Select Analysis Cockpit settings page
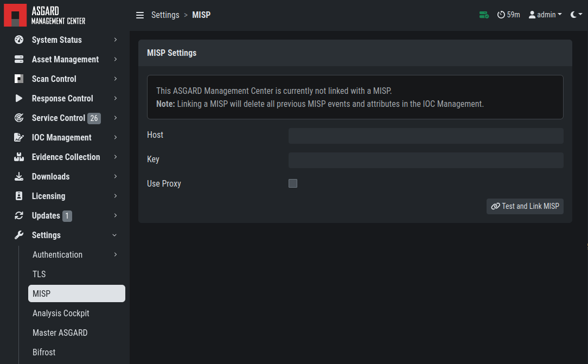Image resolution: width=588 pixels, height=364 pixels. point(76,313)
